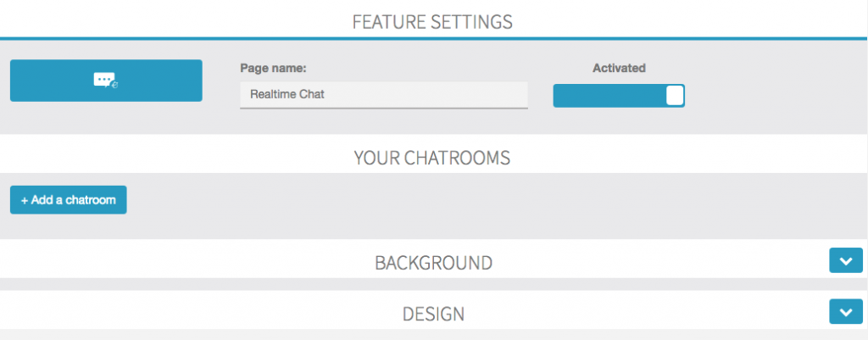
Task: Click the Background section title
Action: click(x=433, y=263)
